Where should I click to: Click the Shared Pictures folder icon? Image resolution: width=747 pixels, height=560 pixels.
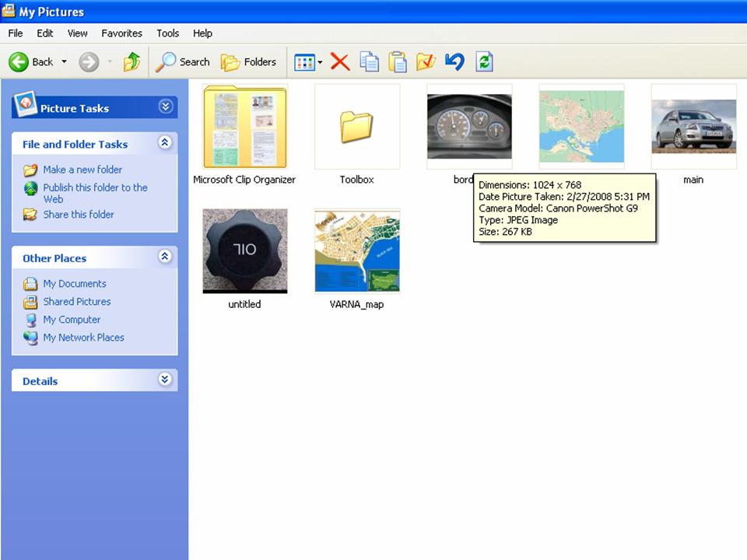click(x=30, y=302)
